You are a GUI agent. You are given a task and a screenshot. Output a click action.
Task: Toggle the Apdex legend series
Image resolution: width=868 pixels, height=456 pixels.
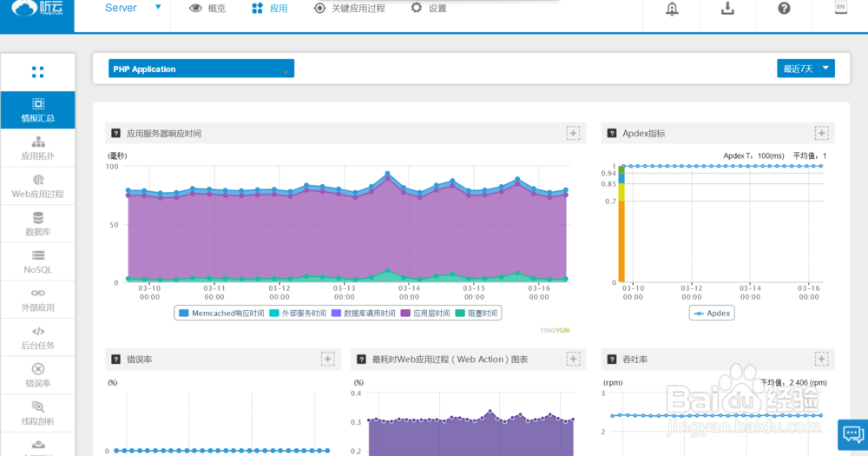712,313
